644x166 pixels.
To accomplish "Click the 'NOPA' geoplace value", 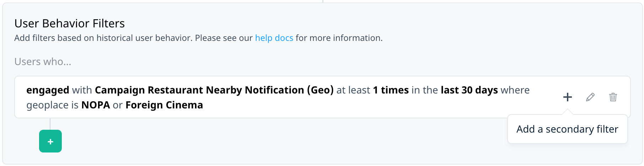I will click(x=96, y=105).
